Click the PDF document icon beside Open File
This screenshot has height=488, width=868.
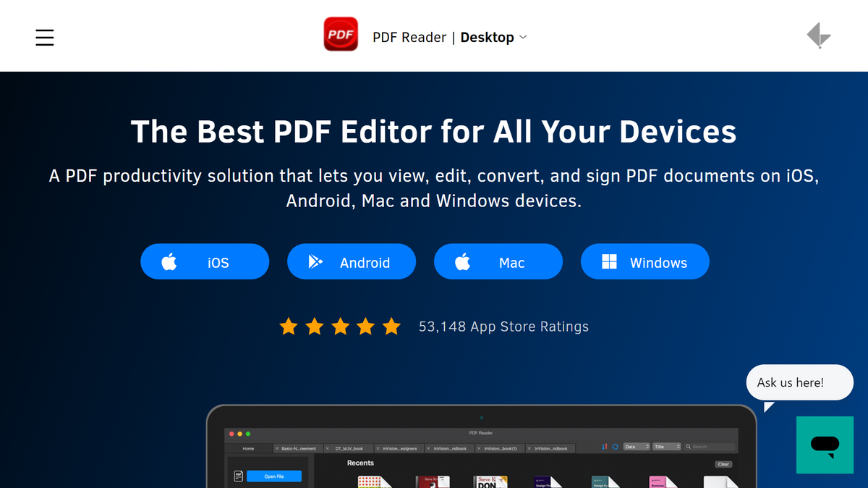tap(238, 476)
